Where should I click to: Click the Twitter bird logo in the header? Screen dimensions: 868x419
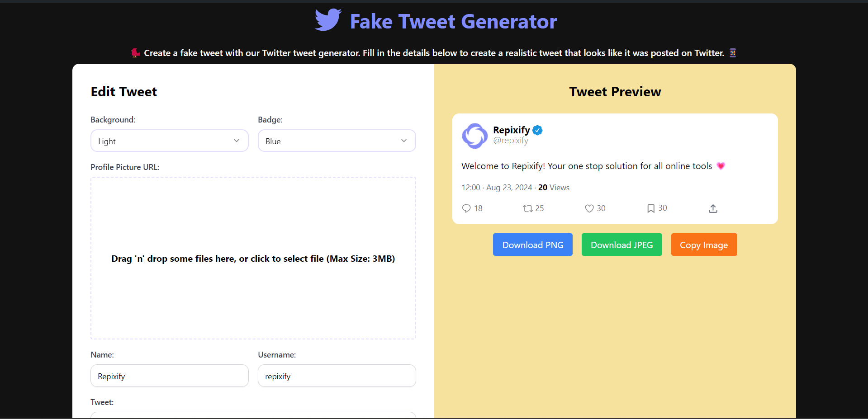[x=327, y=20]
